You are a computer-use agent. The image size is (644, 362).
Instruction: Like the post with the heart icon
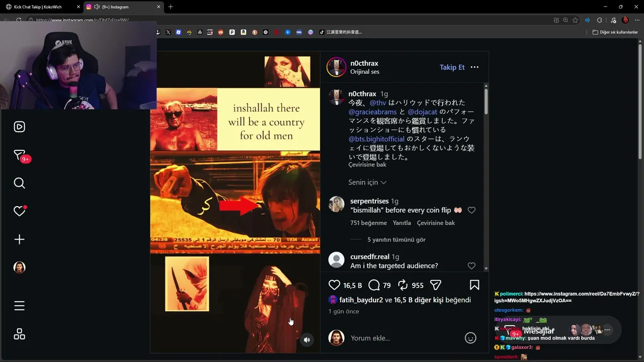(334, 285)
